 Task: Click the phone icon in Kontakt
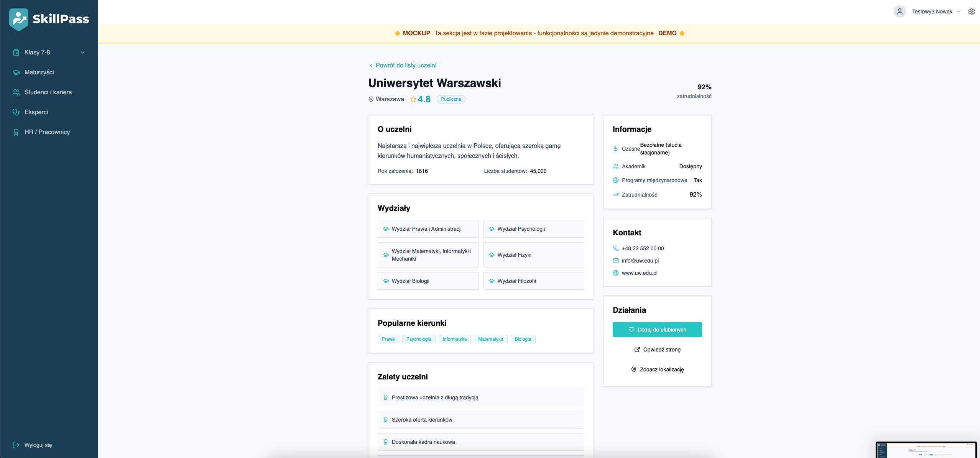[616, 248]
